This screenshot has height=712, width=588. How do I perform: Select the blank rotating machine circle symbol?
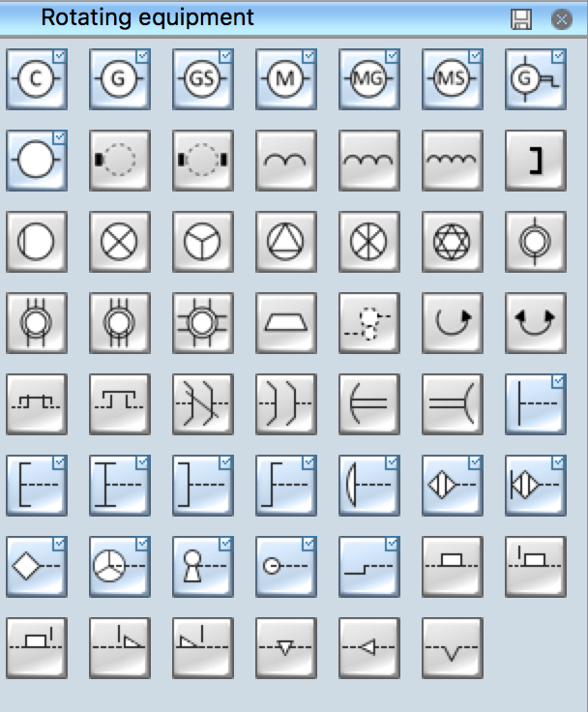pyautogui.click(x=37, y=161)
